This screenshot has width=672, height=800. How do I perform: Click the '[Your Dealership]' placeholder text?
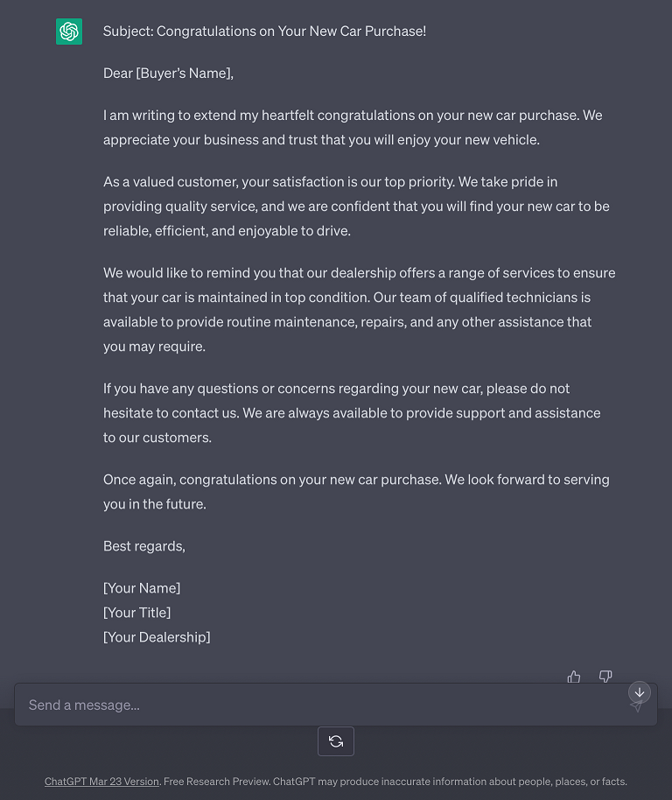click(x=157, y=637)
